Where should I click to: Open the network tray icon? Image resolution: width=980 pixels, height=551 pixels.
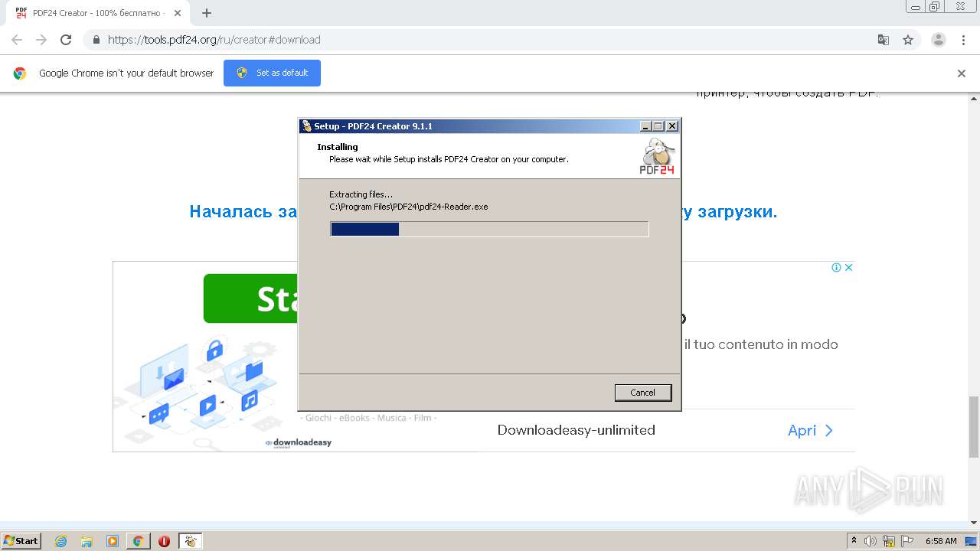[889, 541]
